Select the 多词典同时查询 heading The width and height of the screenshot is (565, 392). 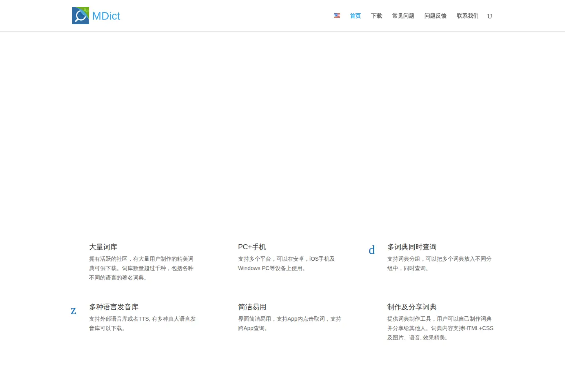pos(412,247)
